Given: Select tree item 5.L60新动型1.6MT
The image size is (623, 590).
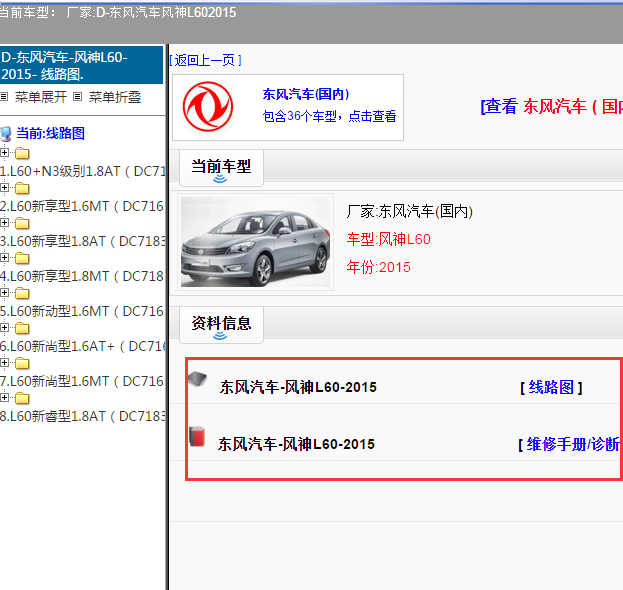Looking at the screenshot, I should (82, 311).
